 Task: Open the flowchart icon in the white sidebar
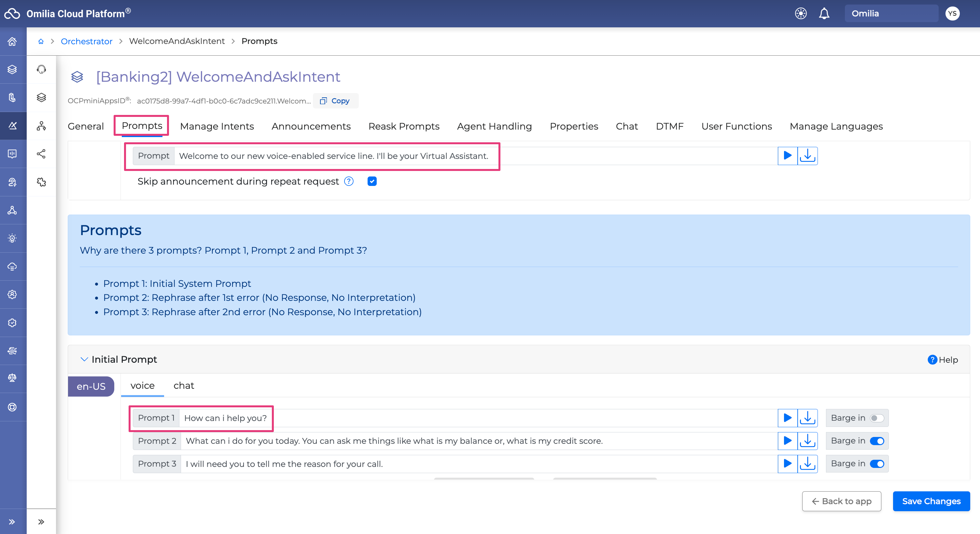coord(41,125)
